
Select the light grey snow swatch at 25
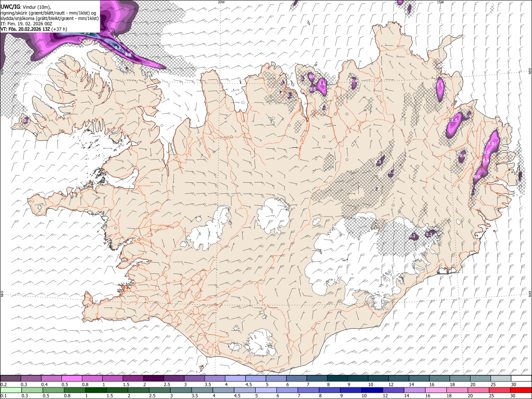pyautogui.click(x=501, y=378)
